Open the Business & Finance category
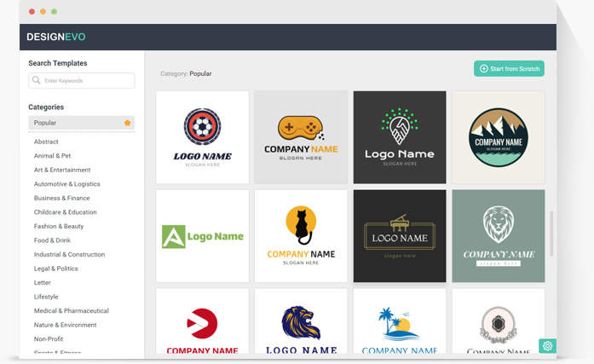 click(x=61, y=198)
